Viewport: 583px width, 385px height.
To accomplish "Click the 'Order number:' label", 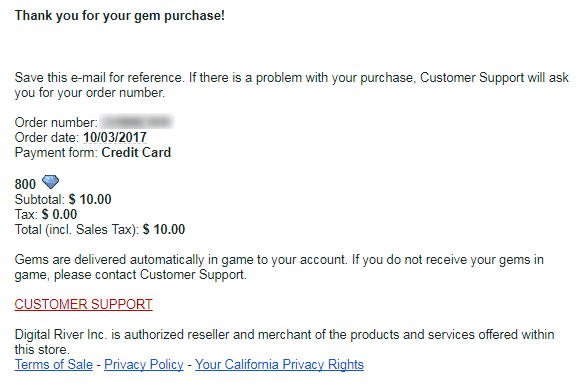I will (x=56, y=122).
